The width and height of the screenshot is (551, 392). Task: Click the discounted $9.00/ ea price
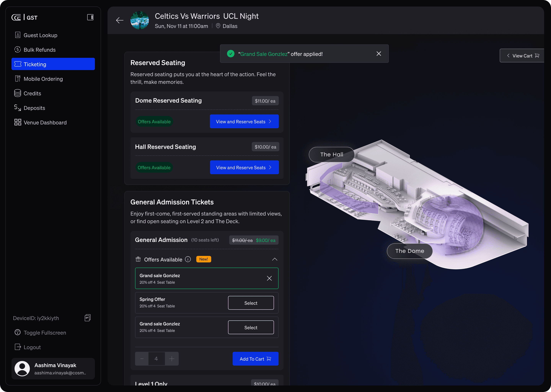[266, 240]
